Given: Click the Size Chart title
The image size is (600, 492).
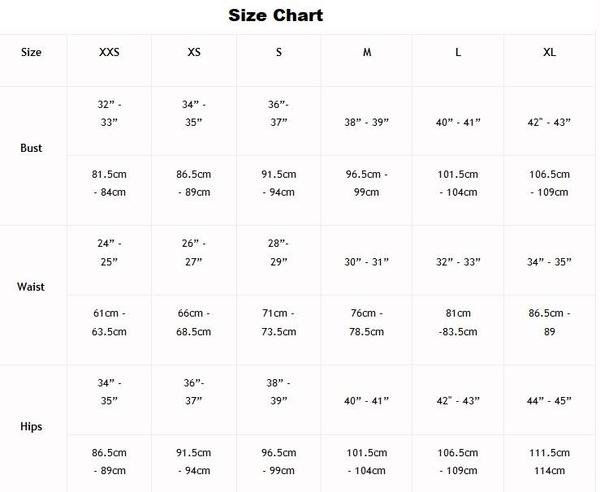Looking at the screenshot, I should pyautogui.click(x=276, y=16).
